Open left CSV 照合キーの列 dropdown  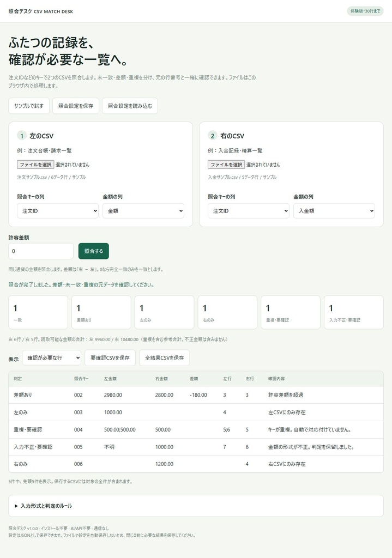(58, 211)
